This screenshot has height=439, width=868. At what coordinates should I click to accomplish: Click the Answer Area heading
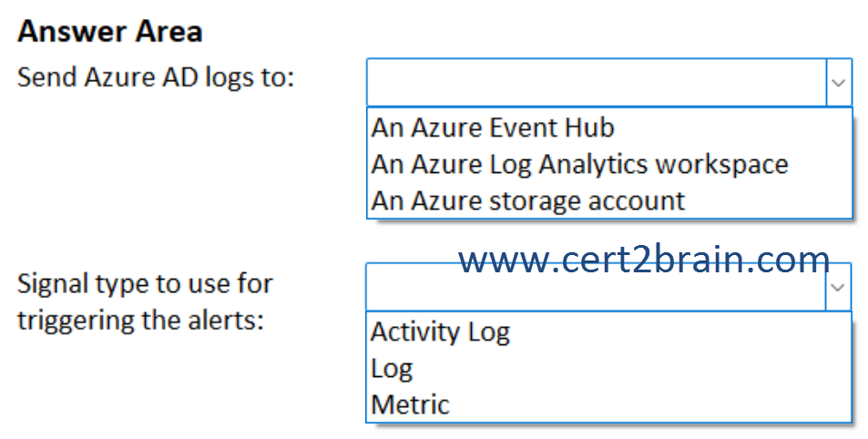click(110, 32)
